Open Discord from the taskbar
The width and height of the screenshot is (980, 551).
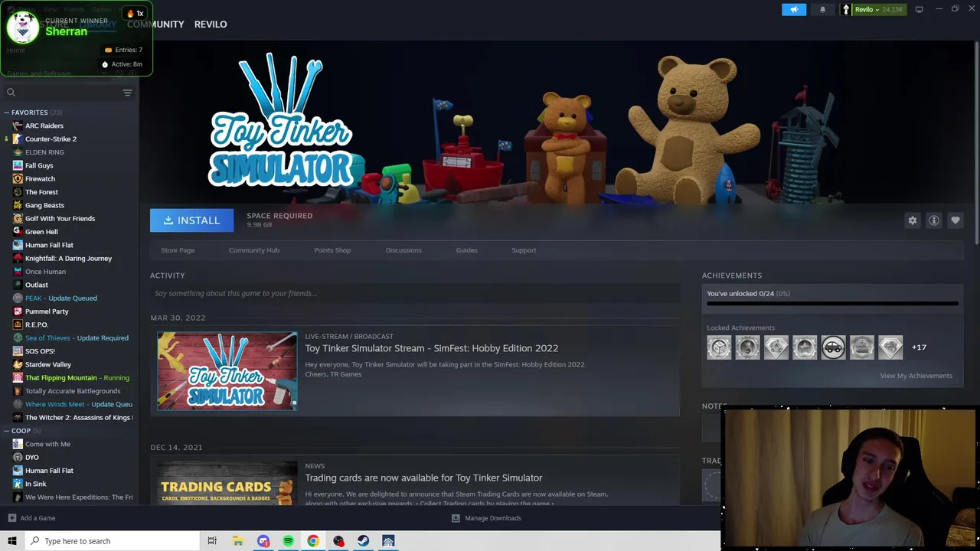pyautogui.click(x=263, y=541)
